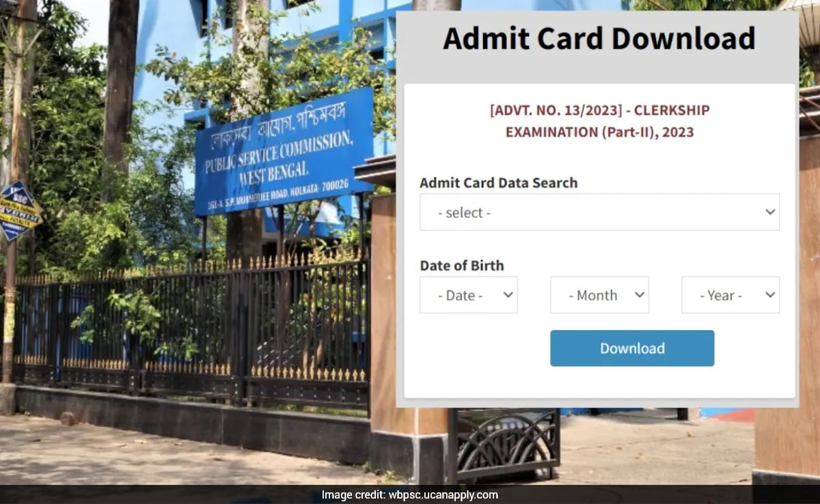
Task: Click the 'Date of Birth' label
Action: 461,266
